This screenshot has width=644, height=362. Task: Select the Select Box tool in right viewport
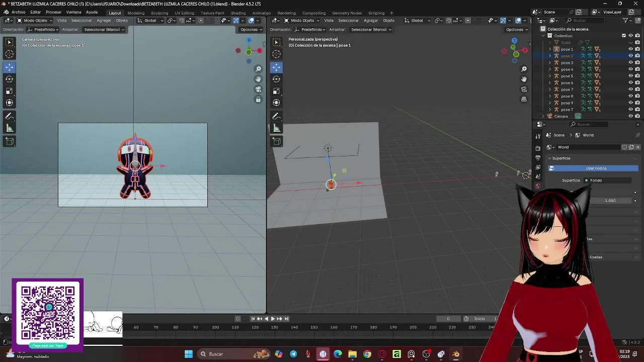tap(276, 42)
